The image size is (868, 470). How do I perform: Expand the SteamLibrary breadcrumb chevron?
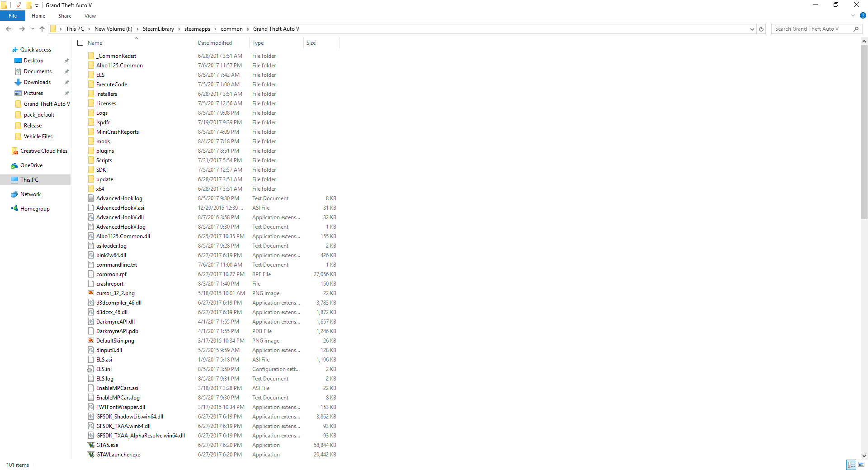coord(179,29)
